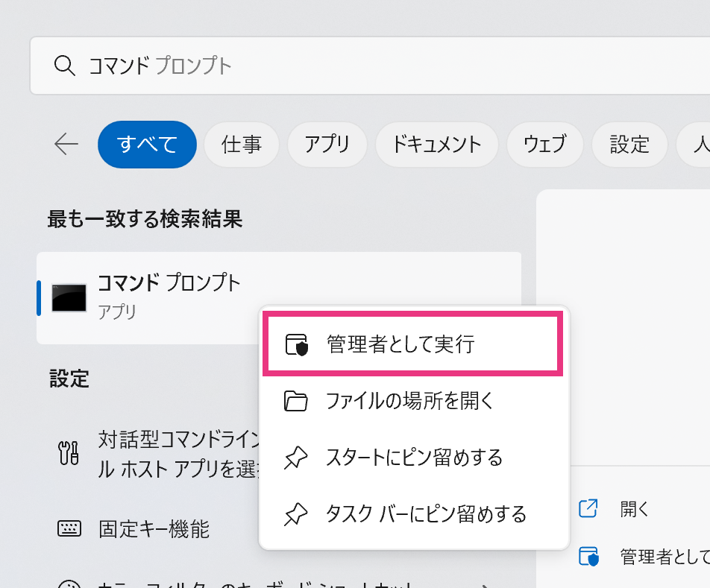Viewport: 710px width, 588px height.
Task: Click 管理者として in the right details pane
Action: coord(665,557)
